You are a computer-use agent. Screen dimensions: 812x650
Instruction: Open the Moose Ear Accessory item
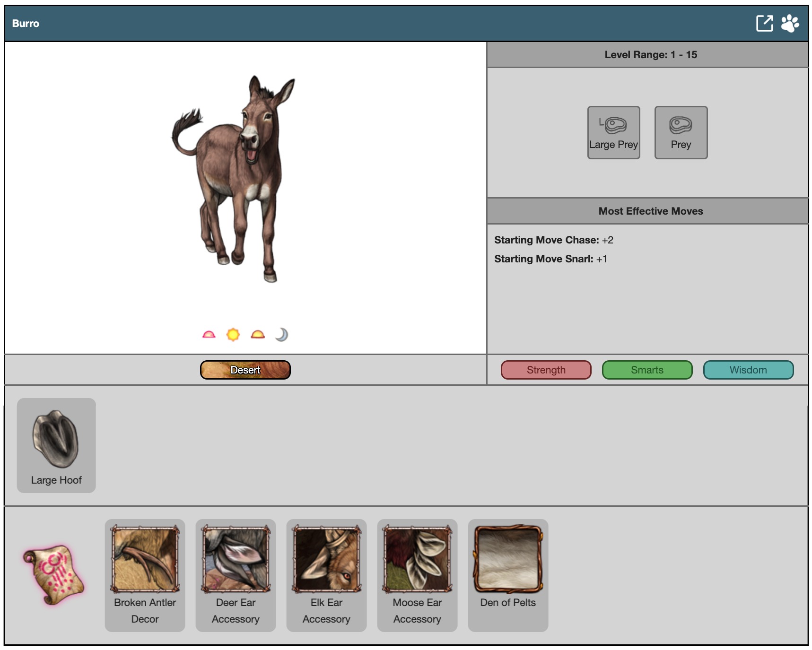coord(417,575)
